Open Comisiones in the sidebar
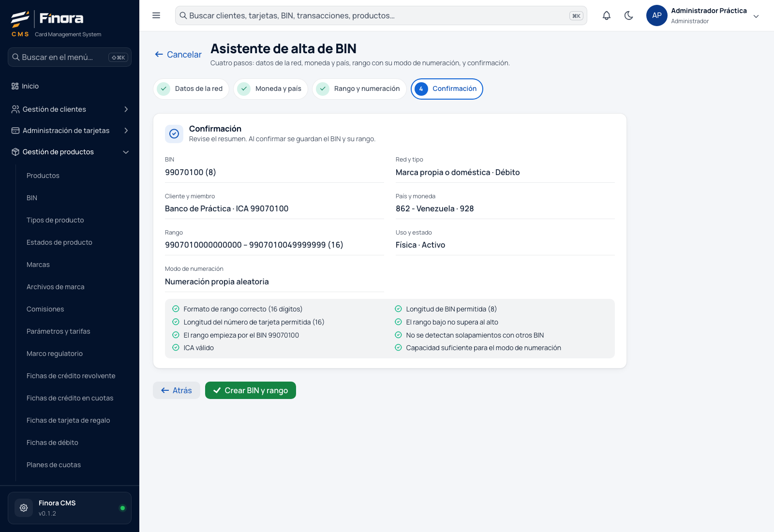Screen dimensions: 774x532 tap(45, 309)
